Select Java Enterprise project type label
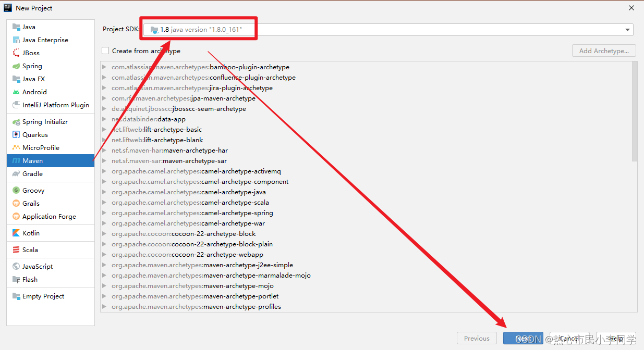The width and height of the screenshot is (644, 350). 45,40
